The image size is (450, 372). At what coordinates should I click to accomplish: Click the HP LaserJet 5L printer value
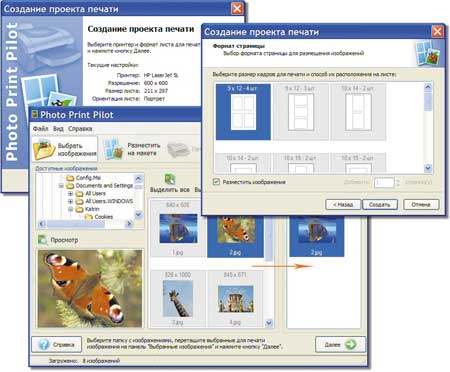click(x=161, y=75)
